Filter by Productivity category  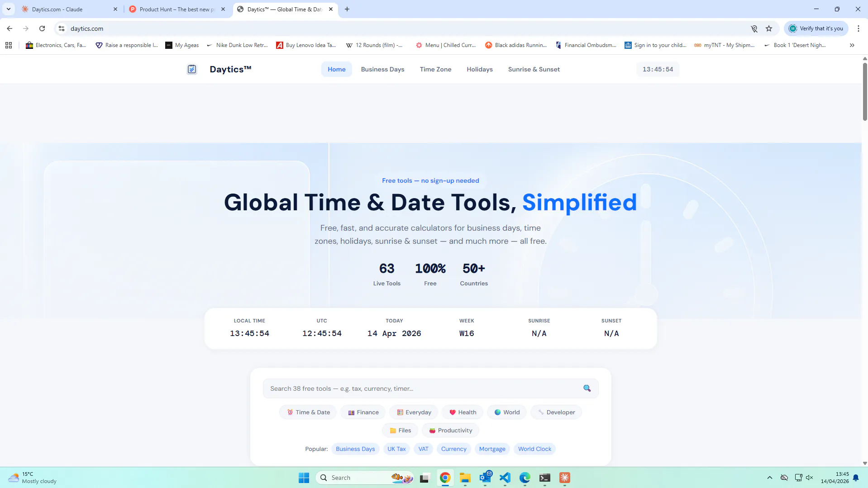(x=450, y=430)
